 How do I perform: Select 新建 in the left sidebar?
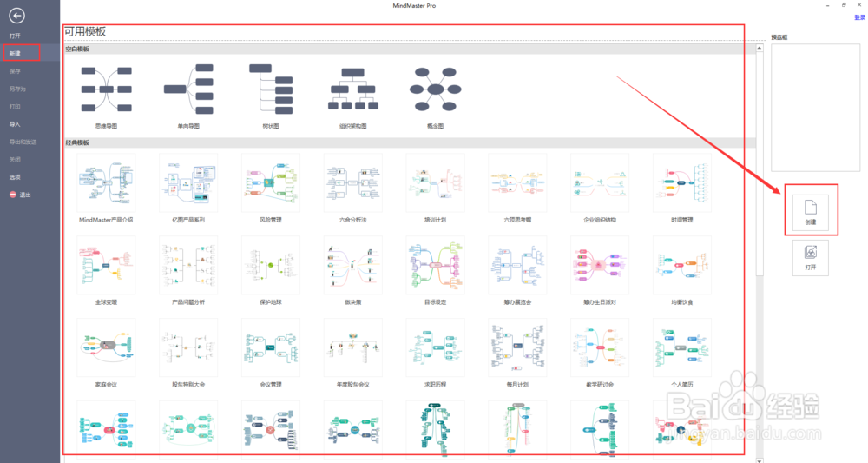[x=15, y=53]
